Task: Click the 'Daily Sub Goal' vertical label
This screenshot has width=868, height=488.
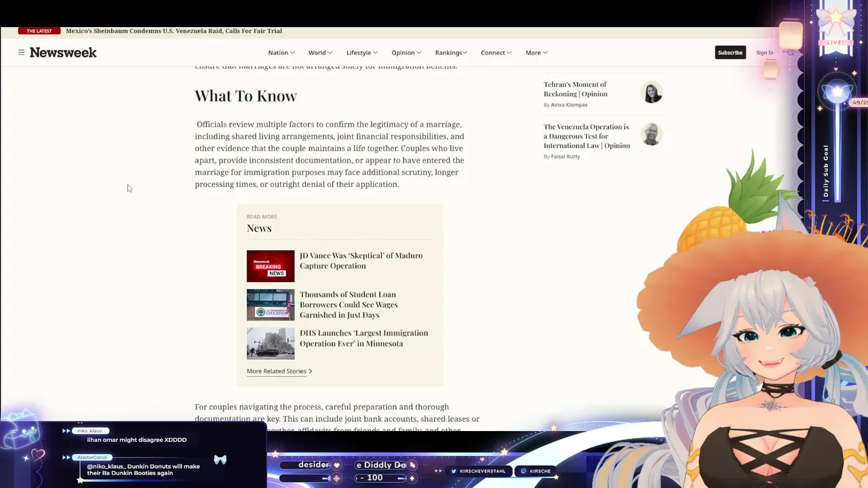Action: click(x=826, y=171)
